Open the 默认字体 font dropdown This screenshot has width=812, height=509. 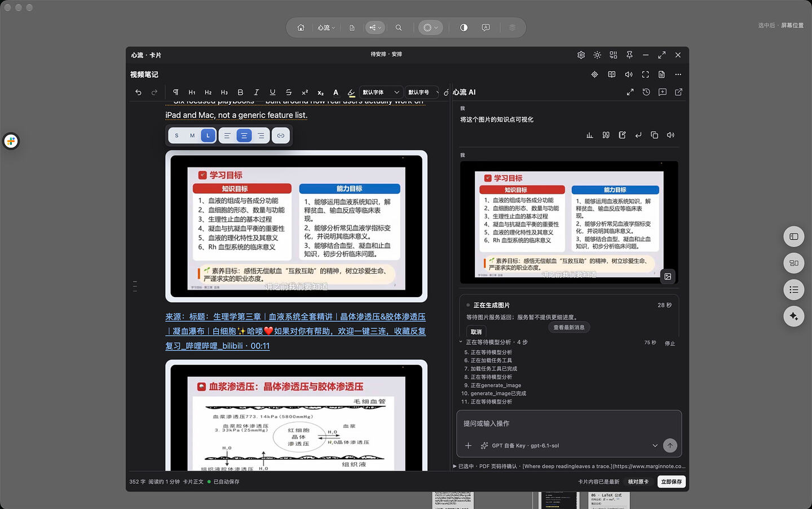point(381,92)
